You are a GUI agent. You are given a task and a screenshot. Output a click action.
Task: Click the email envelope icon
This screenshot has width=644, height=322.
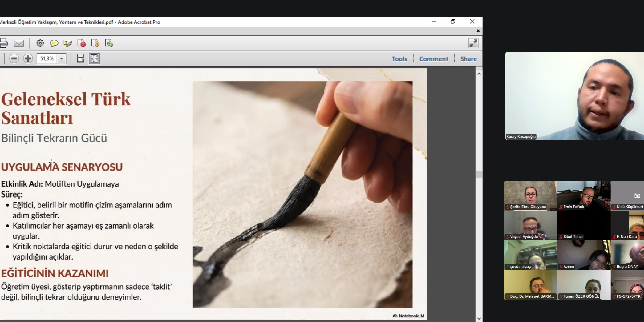(19, 43)
